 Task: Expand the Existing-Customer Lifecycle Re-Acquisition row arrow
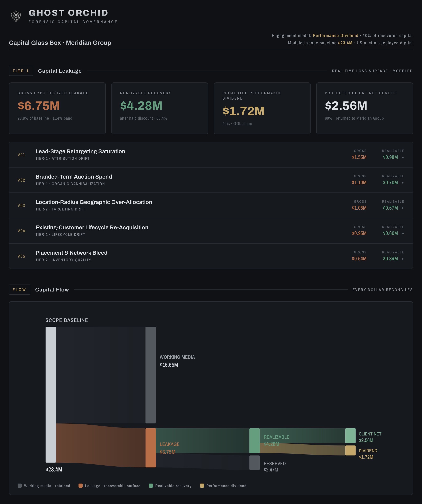coord(403,234)
